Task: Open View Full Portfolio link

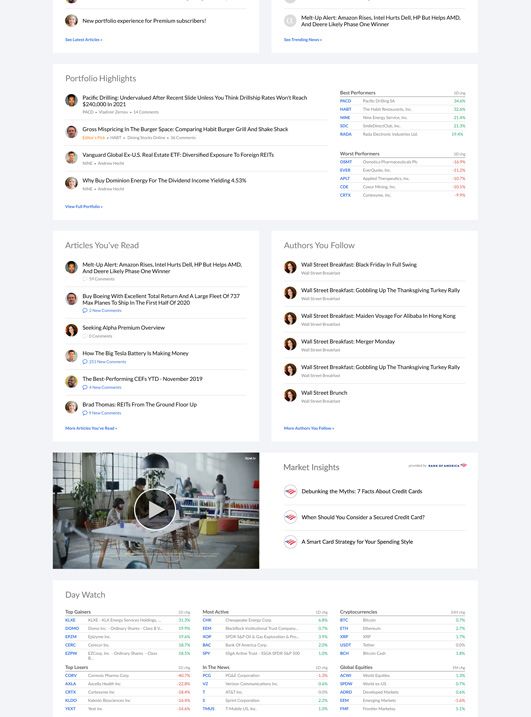Action: pyautogui.click(x=84, y=207)
